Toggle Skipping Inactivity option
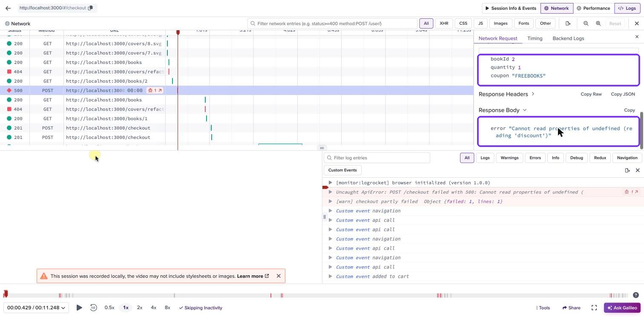 [200, 308]
